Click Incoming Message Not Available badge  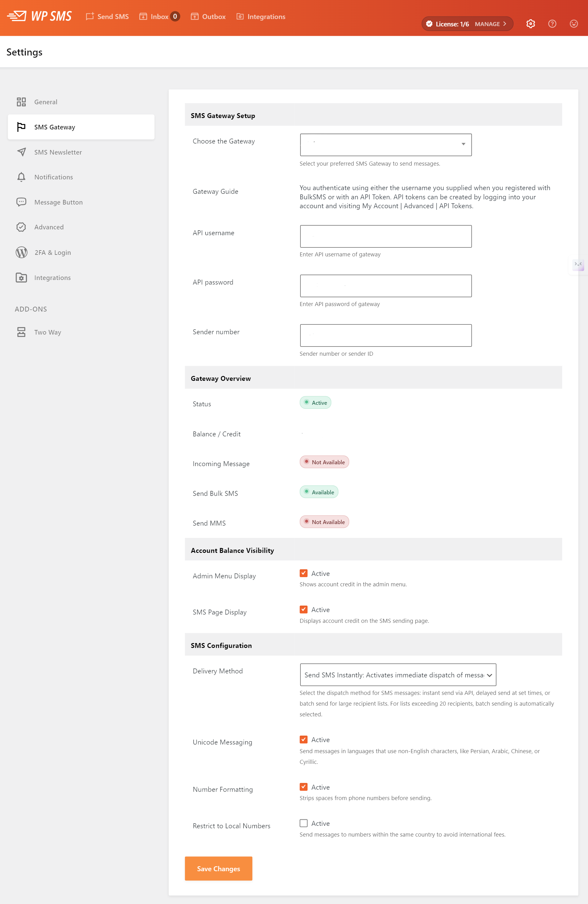tap(324, 462)
